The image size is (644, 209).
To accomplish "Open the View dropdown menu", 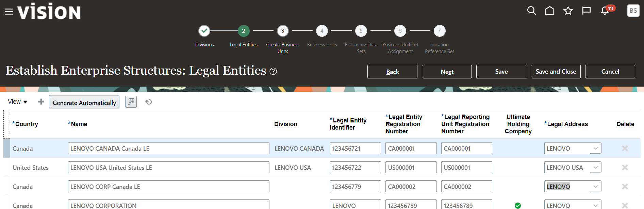I will tap(17, 102).
